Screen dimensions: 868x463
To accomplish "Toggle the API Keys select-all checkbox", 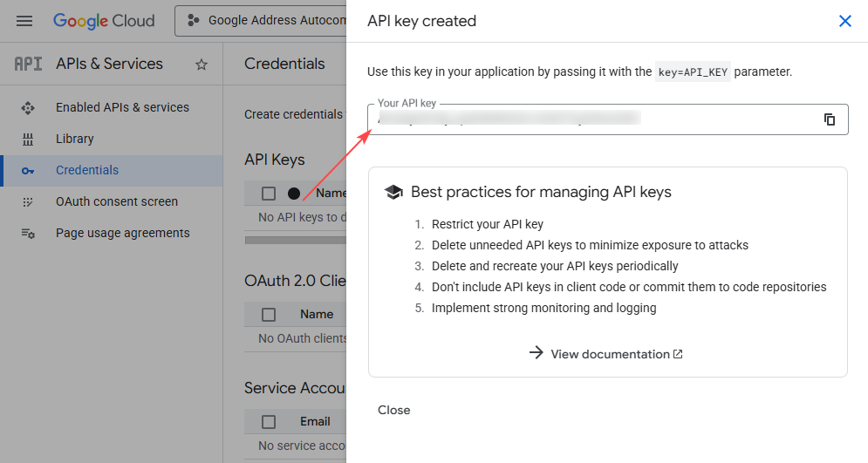I will tap(269, 194).
